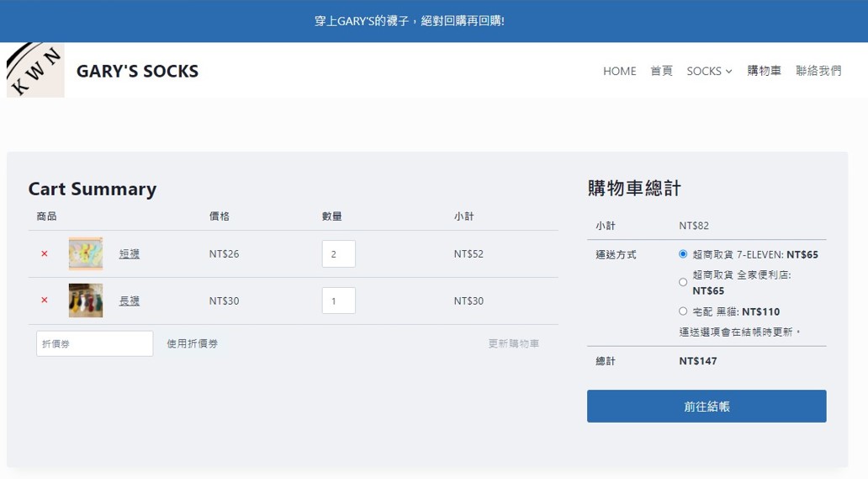
Task: Click the 前往結帳 checkout button
Action: click(x=707, y=406)
